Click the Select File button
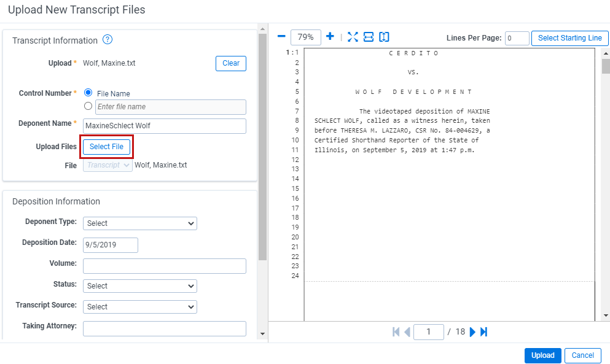610x364 pixels. 107,147
